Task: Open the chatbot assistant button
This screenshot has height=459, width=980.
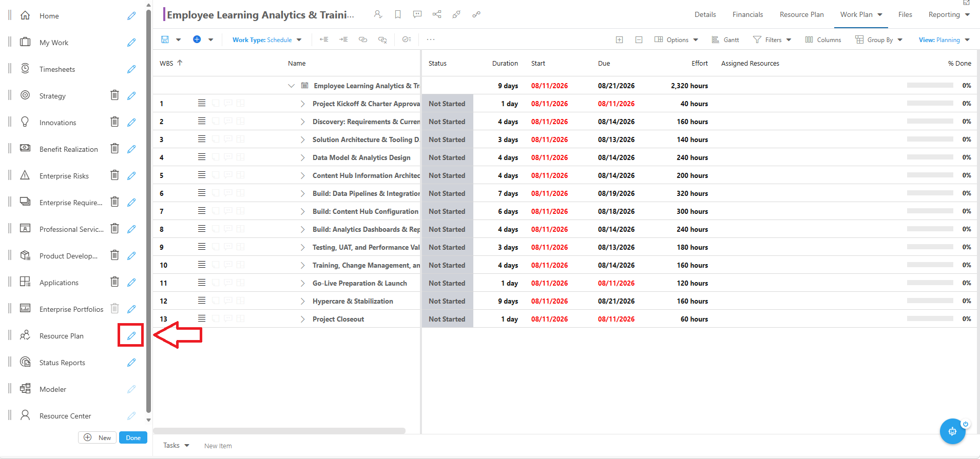Action: tap(953, 431)
